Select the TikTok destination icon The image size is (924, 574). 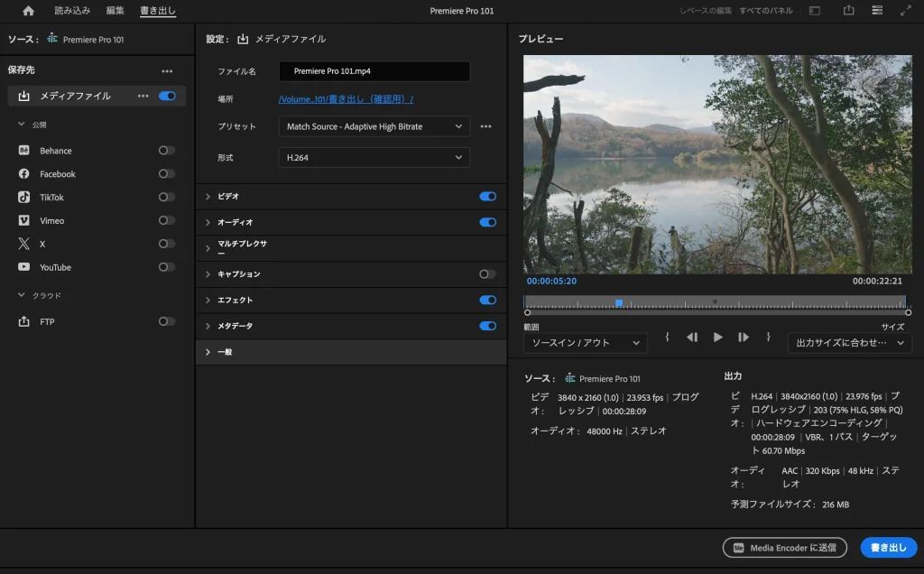tap(27, 197)
